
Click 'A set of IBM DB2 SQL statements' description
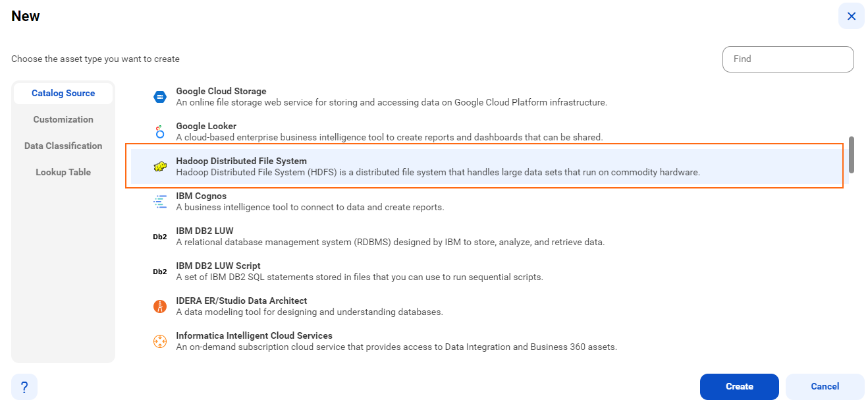point(360,277)
